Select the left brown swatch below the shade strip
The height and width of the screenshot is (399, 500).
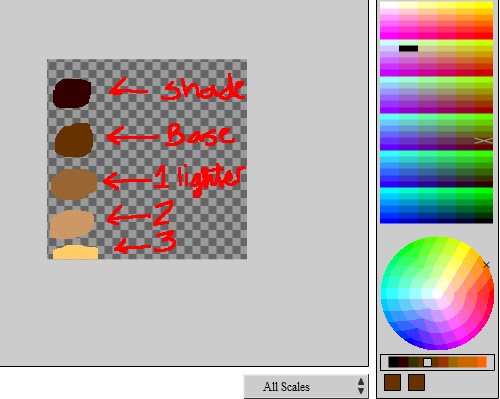click(x=392, y=382)
